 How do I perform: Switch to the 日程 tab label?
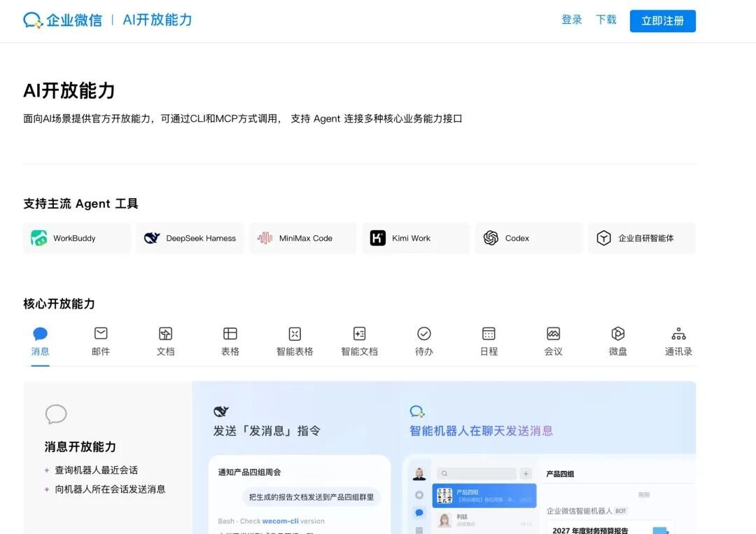[x=489, y=351]
